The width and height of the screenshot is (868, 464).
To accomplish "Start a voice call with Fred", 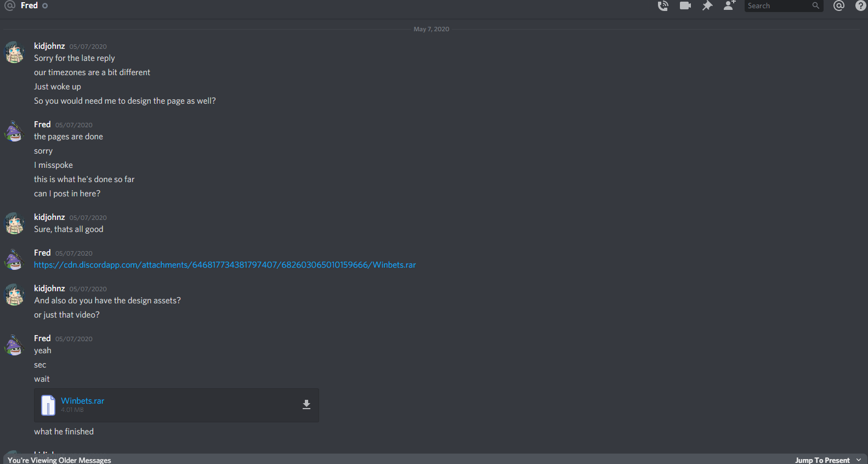I will [x=663, y=6].
